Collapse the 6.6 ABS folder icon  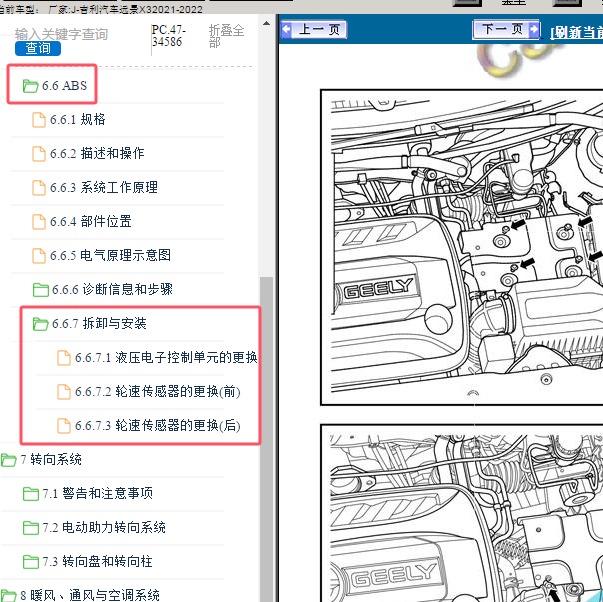pyautogui.click(x=30, y=86)
